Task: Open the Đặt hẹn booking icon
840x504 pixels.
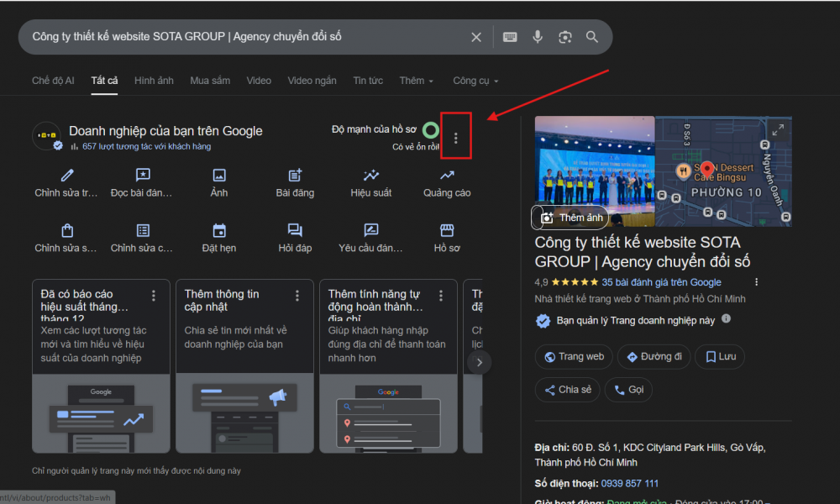Action: point(219,230)
